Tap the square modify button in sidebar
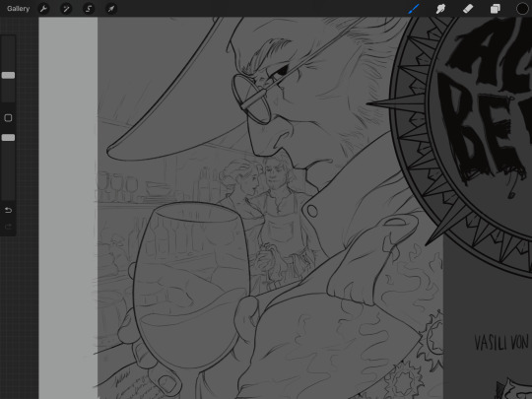The image size is (532, 399). point(8,118)
